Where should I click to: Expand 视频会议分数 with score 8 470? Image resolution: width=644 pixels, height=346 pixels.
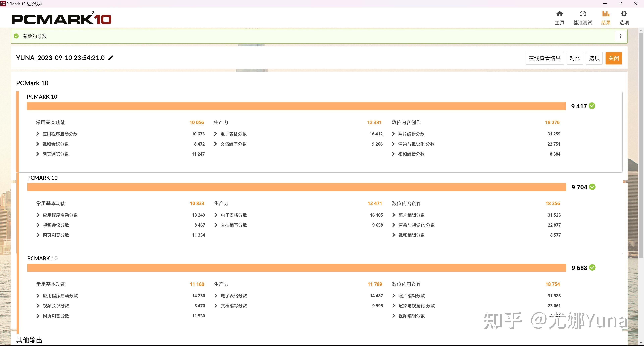[38, 306]
